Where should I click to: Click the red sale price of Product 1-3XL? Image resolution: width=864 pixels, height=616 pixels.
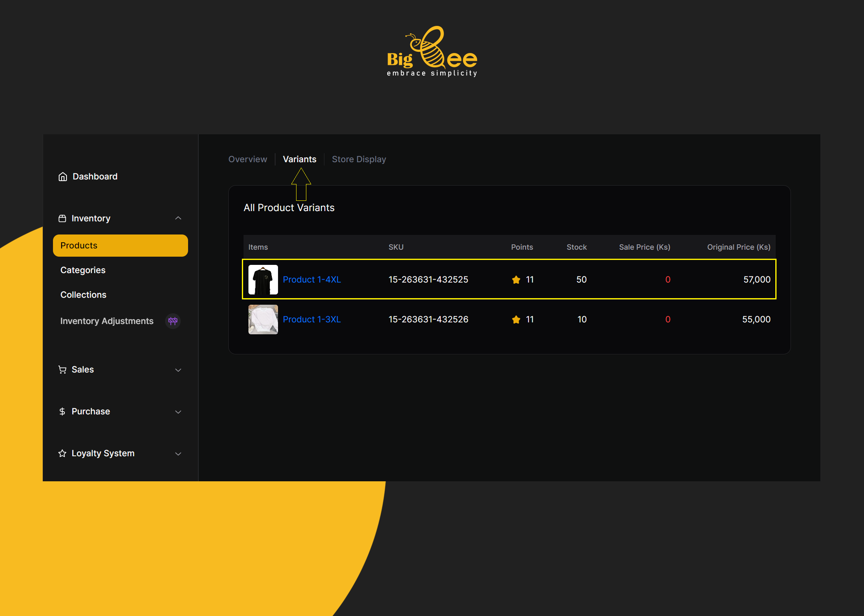(668, 319)
